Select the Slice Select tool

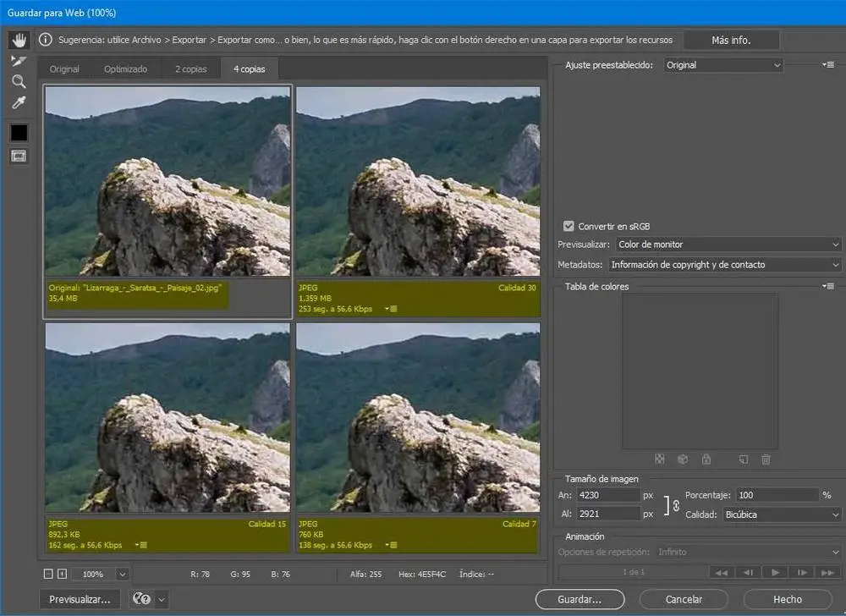(19, 61)
